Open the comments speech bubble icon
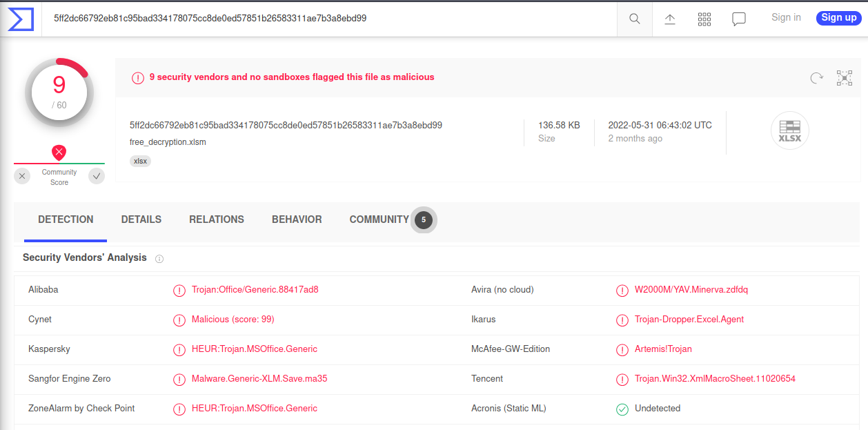 [739, 19]
